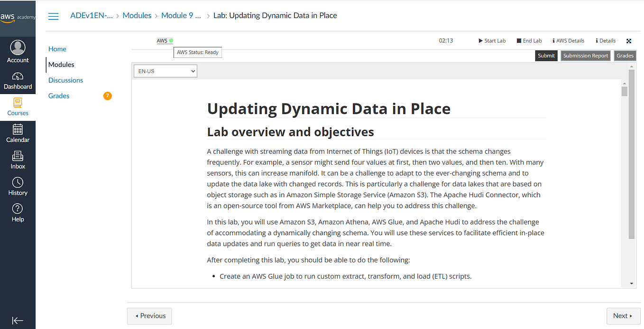Start the lab session
This screenshot has width=644, height=329.
492,40
